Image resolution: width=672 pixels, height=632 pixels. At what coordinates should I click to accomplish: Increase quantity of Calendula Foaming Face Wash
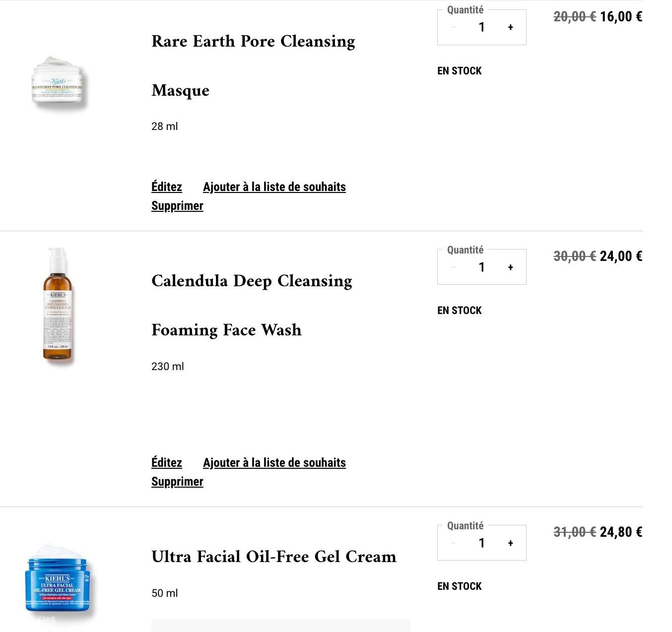[x=510, y=267]
